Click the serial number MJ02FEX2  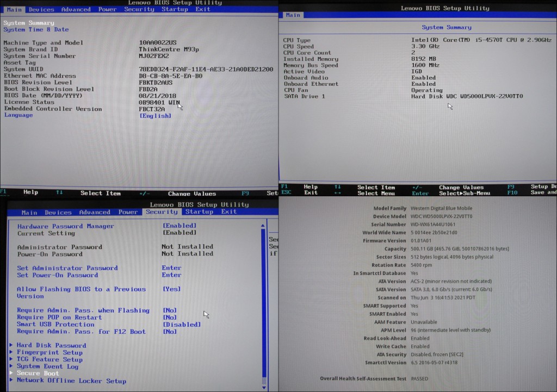(x=154, y=56)
